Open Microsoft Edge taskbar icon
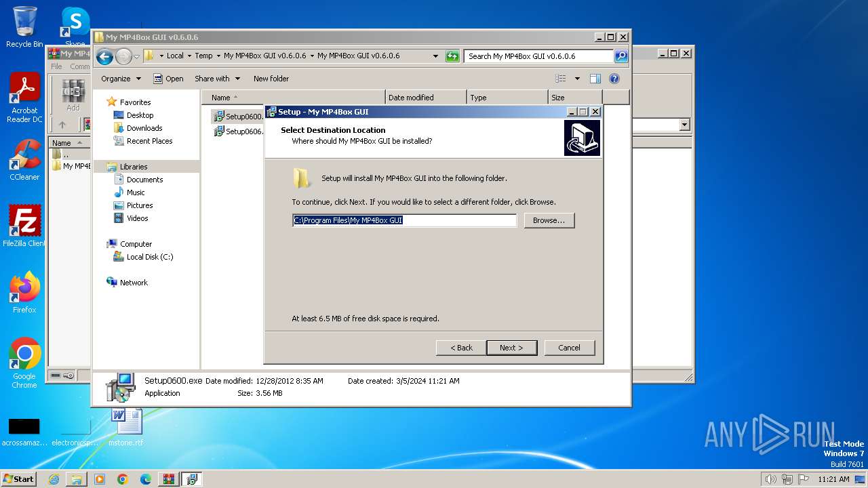This screenshot has height=488, width=868. coord(145,479)
